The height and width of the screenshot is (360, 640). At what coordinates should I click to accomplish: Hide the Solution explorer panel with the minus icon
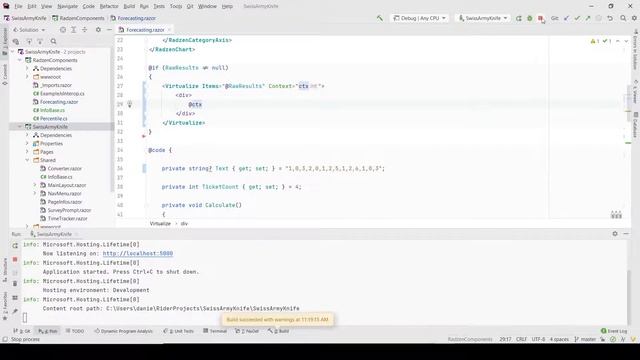coord(109,30)
